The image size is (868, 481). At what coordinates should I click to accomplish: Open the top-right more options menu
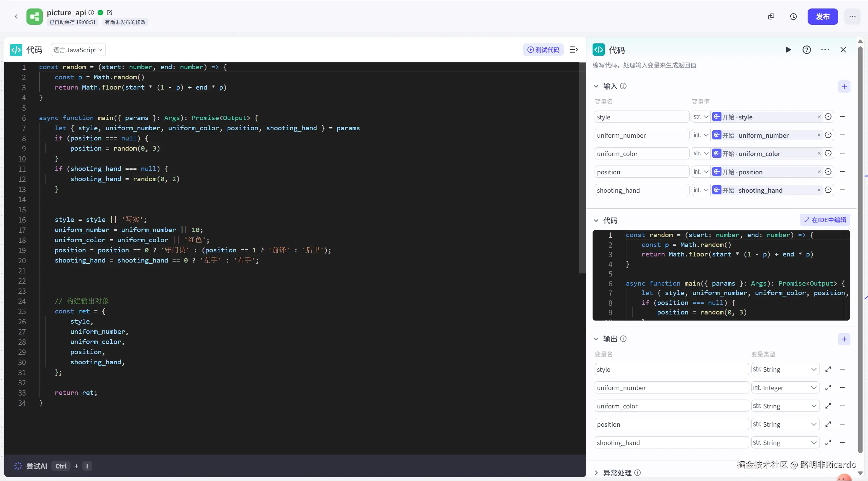tap(852, 17)
